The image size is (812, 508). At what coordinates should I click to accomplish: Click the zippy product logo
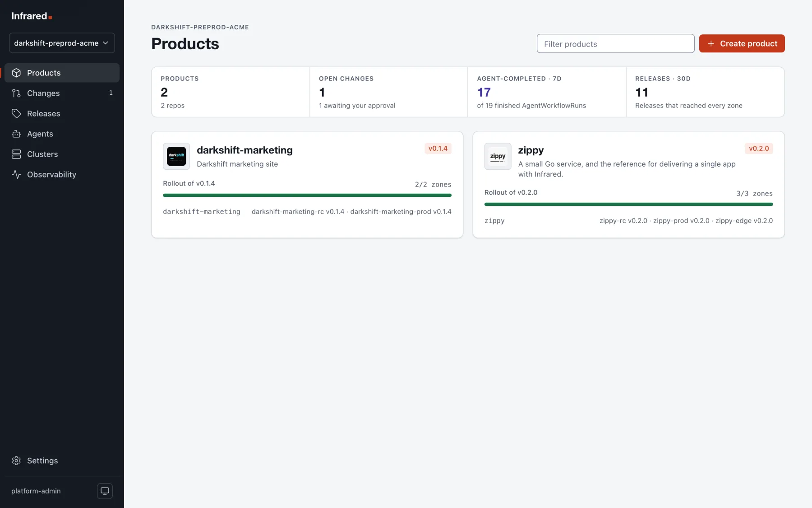click(x=498, y=156)
